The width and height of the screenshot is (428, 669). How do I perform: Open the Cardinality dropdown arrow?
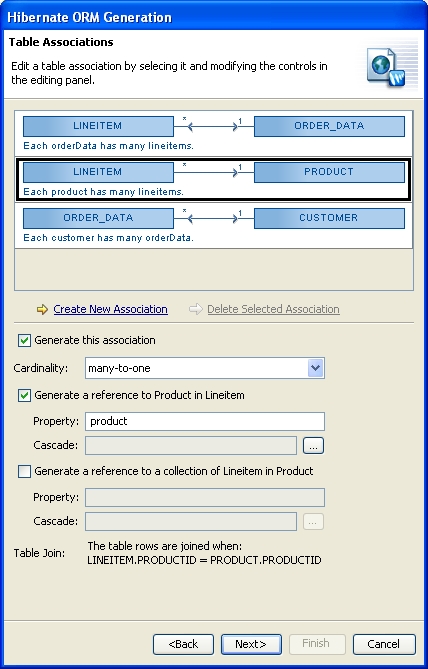[315, 368]
